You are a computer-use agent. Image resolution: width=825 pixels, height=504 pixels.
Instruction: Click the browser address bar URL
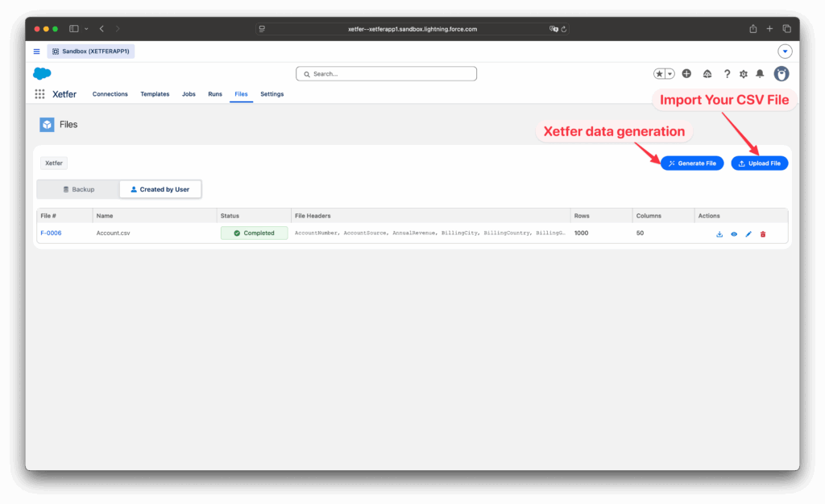pos(412,29)
